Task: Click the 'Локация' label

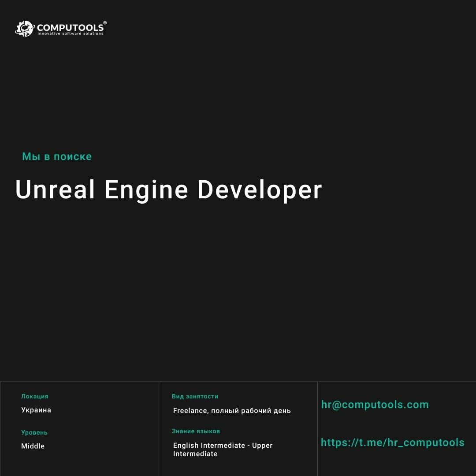Action: [35, 396]
